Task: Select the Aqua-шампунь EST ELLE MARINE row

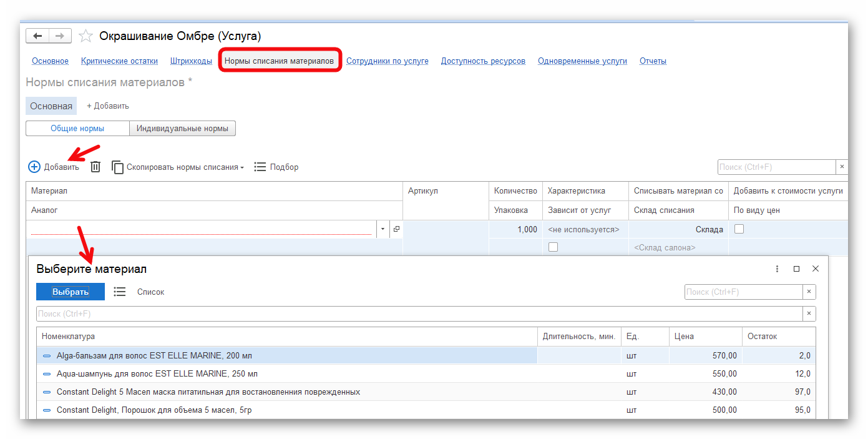Action: point(157,373)
